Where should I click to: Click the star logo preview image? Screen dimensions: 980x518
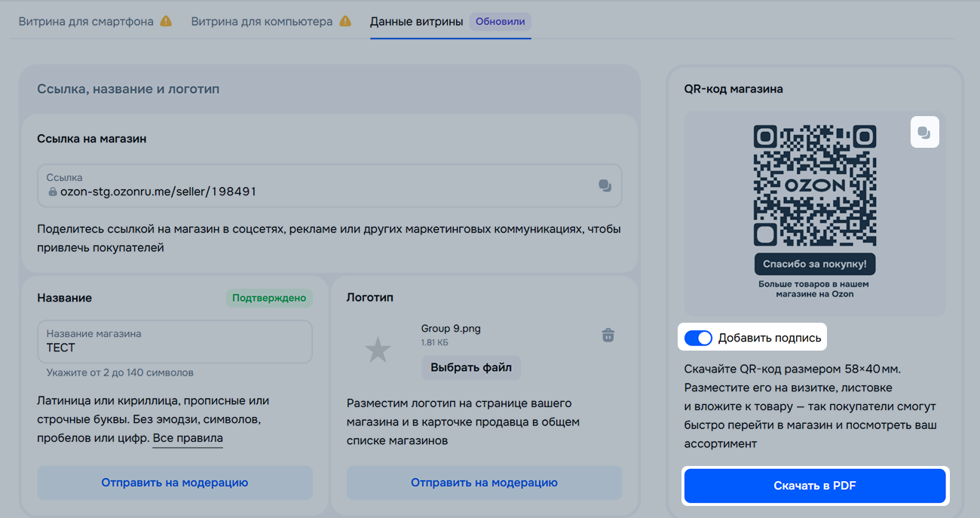point(378,349)
